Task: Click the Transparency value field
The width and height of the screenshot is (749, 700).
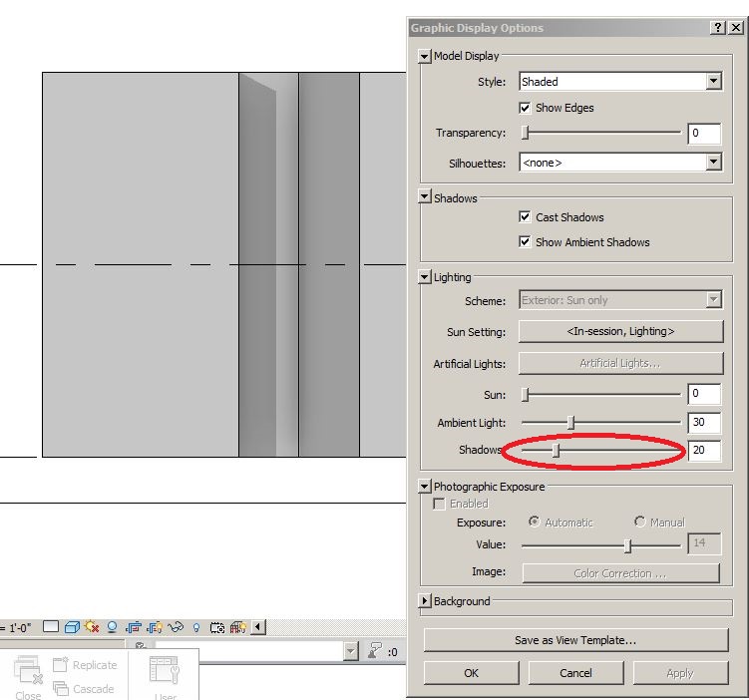Action: (x=704, y=134)
